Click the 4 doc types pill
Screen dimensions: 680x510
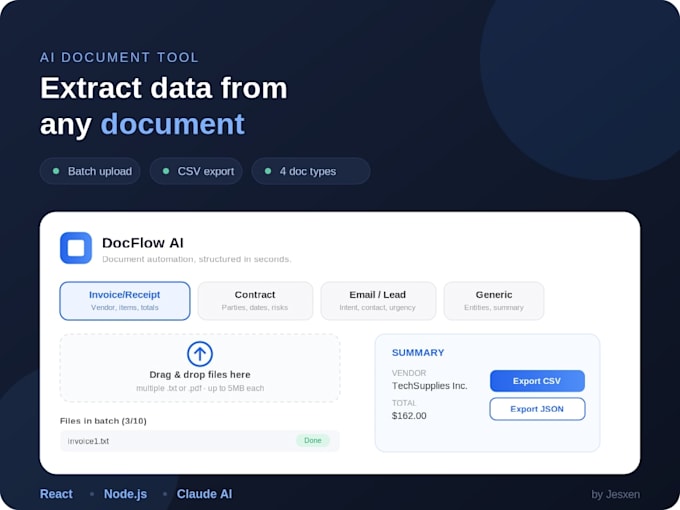point(311,171)
